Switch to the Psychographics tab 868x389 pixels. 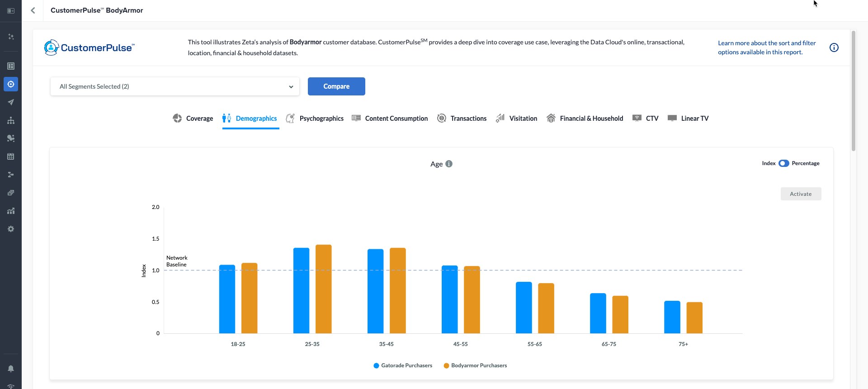point(315,119)
